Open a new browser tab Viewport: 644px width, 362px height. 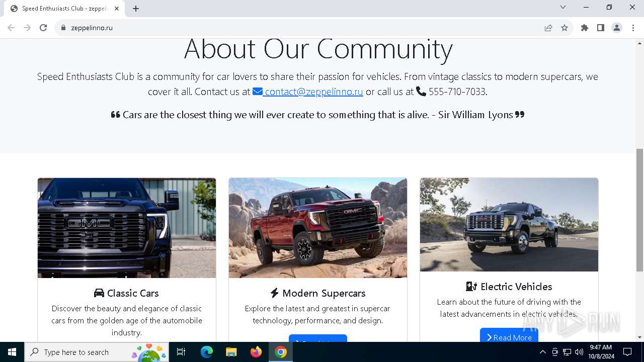click(x=136, y=9)
